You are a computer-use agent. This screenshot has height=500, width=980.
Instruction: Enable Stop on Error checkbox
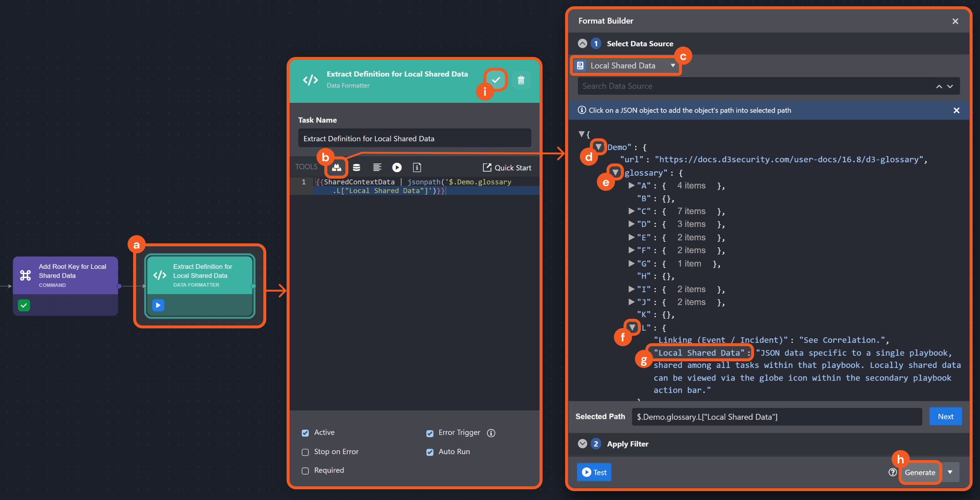click(x=305, y=452)
